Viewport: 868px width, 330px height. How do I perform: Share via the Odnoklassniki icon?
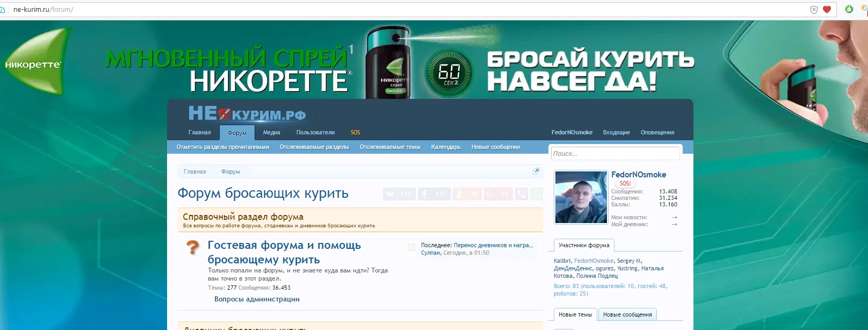[x=467, y=194]
